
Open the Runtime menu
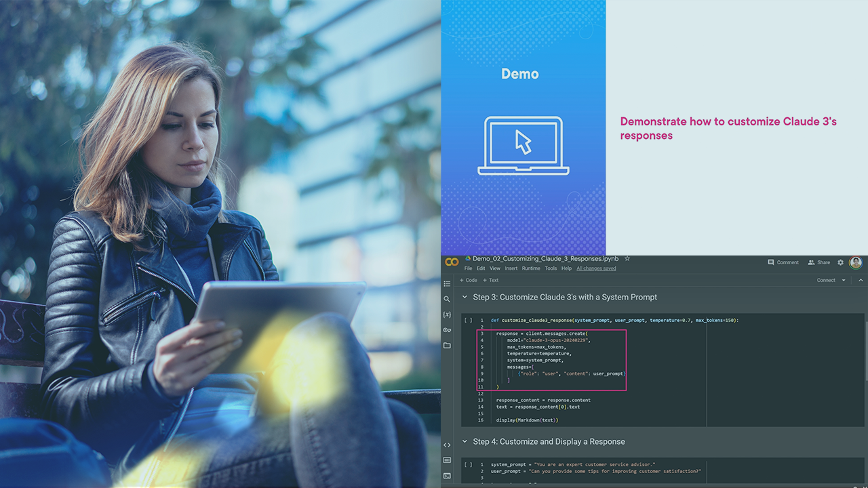531,268
